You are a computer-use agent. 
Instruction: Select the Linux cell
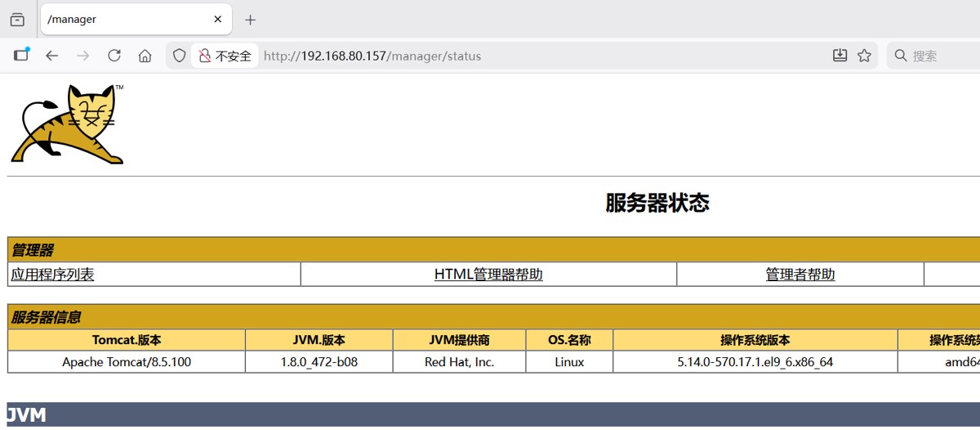point(569,361)
